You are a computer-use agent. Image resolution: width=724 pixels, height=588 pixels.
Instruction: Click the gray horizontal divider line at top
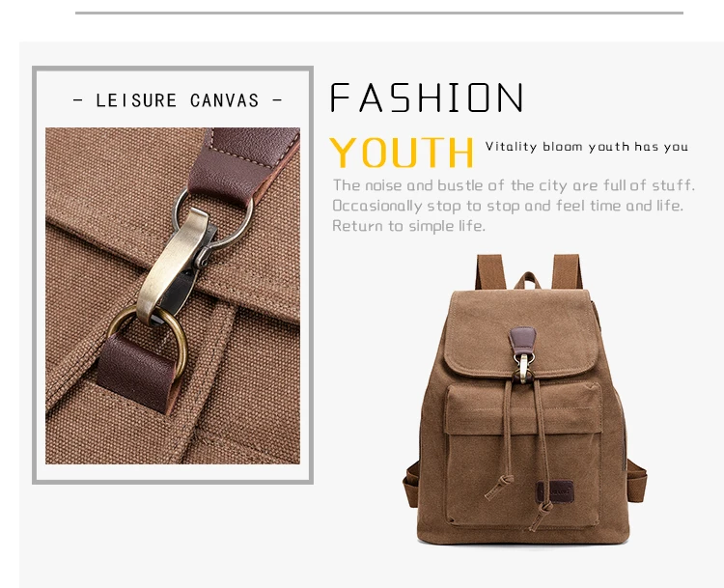pyautogui.click(x=379, y=13)
